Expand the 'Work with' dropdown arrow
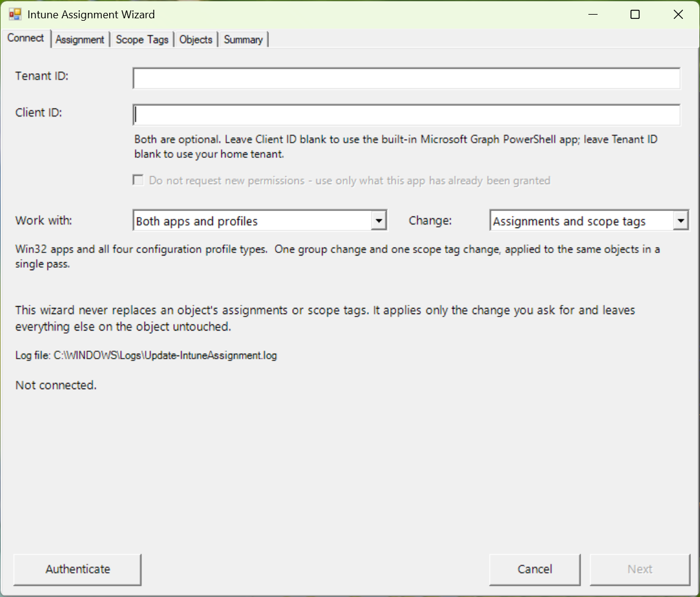 pyautogui.click(x=379, y=221)
